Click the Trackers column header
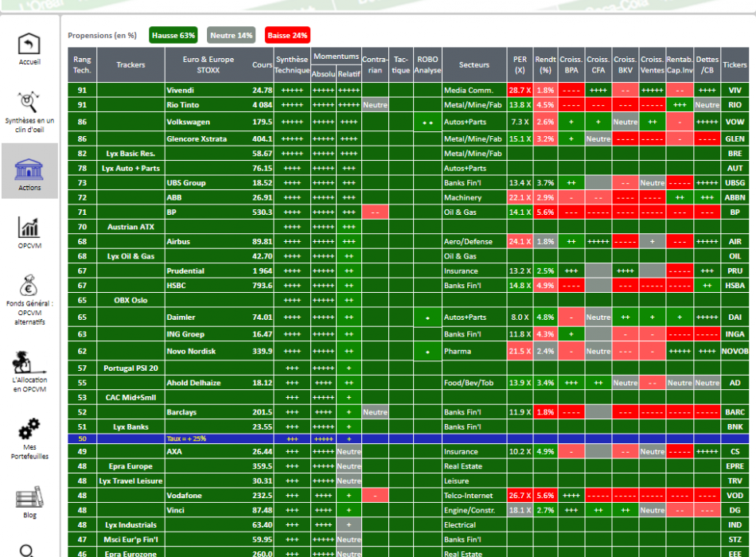 tap(131, 64)
